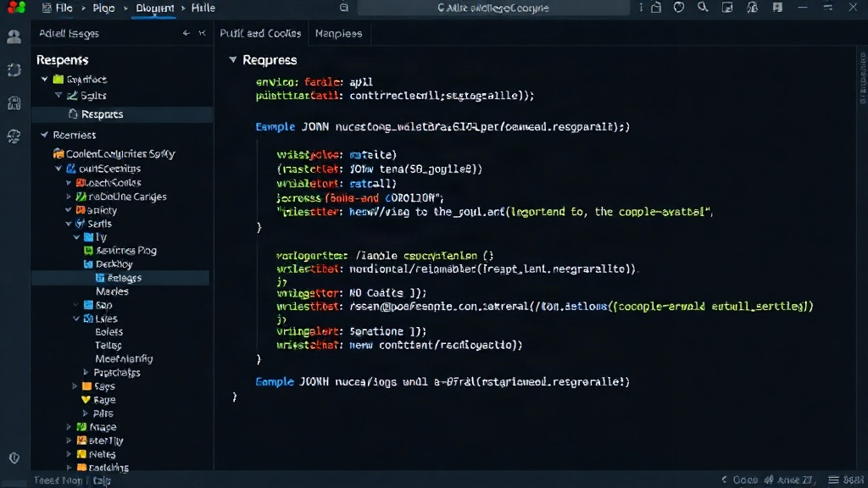
Task: Click the file icon beside Respares
Action: (x=73, y=114)
